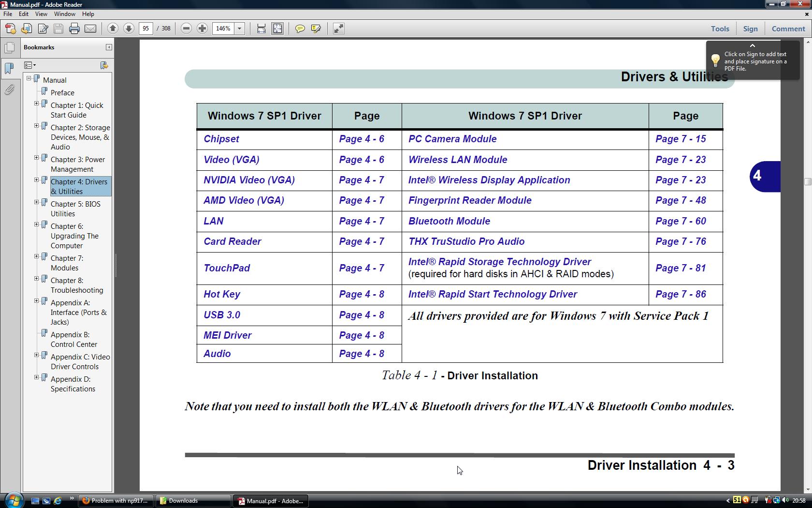Go to previous page arrow
This screenshot has width=812, height=508.
113,29
